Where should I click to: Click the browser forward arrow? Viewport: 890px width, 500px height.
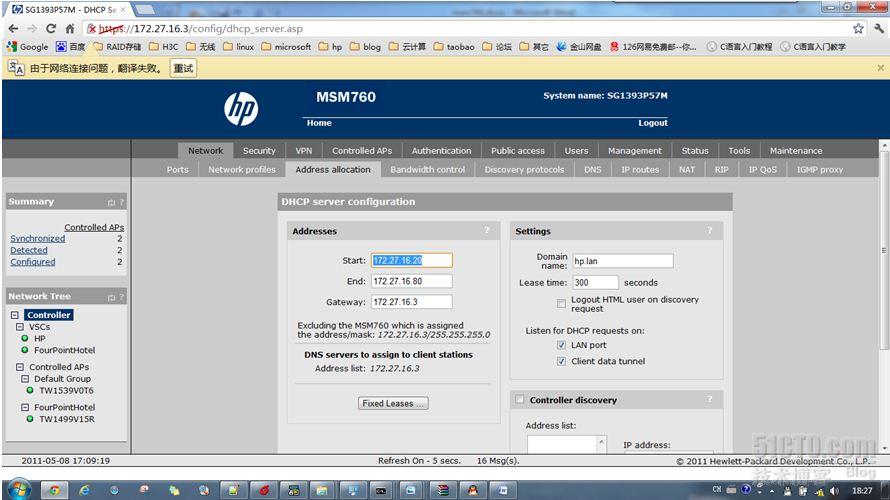(32, 28)
